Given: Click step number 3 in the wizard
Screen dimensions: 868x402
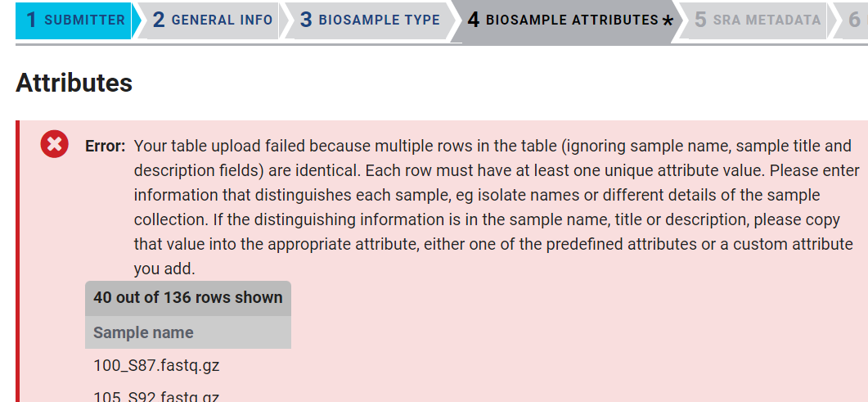Looking at the screenshot, I should pos(306,20).
